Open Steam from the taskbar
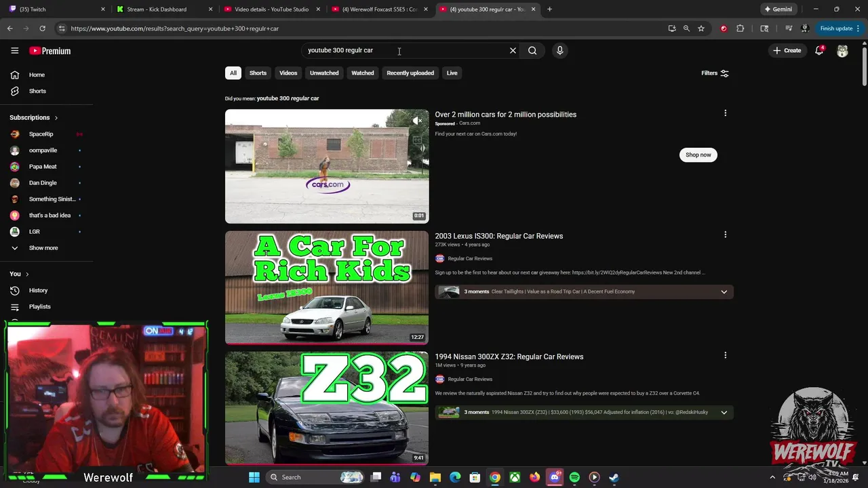The height and width of the screenshot is (488, 868). [x=614, y=477]
